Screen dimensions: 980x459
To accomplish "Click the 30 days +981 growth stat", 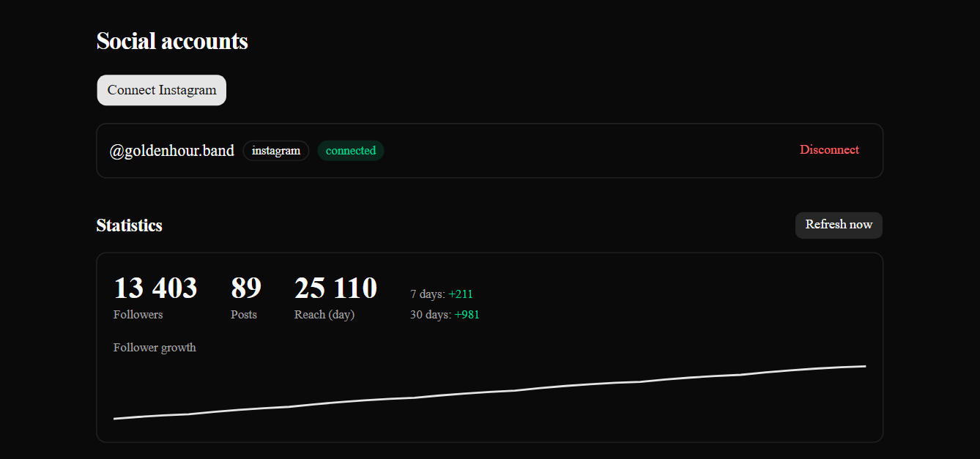I will click(445, 315).
